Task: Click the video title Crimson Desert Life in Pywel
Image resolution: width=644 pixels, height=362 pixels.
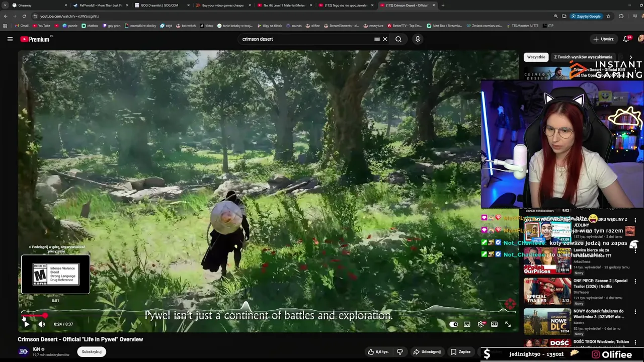Action: [x=80, y=339]
